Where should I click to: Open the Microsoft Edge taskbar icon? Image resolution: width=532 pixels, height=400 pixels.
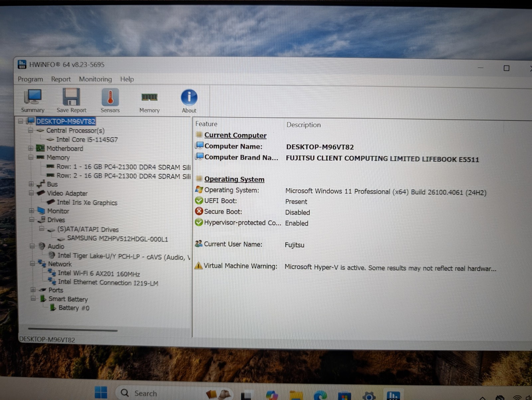(320, 395)
